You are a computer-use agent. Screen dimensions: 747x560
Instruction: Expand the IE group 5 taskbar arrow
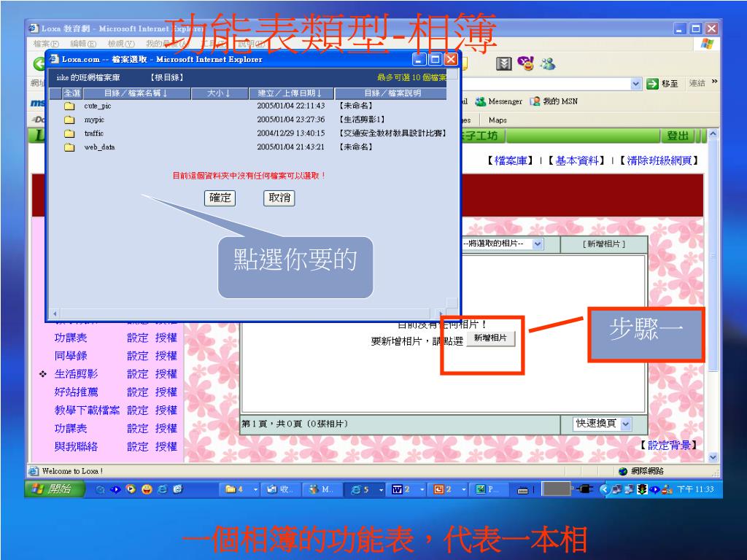tap(381, 489)
